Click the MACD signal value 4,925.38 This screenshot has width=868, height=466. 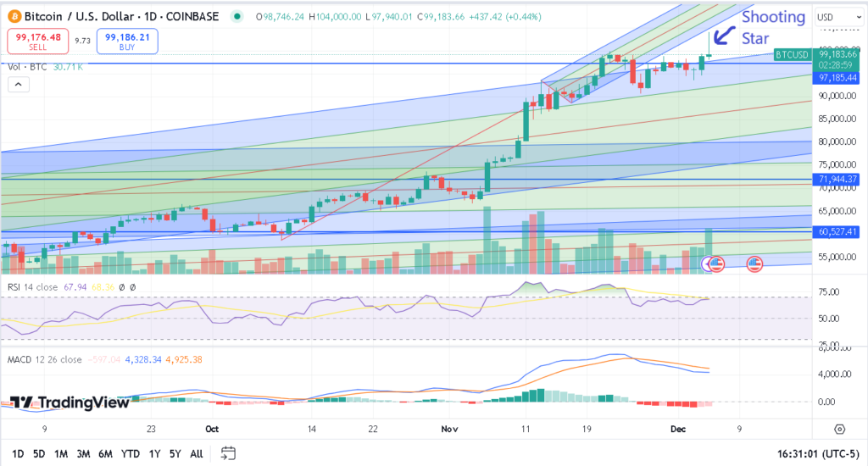coord(184,360)
